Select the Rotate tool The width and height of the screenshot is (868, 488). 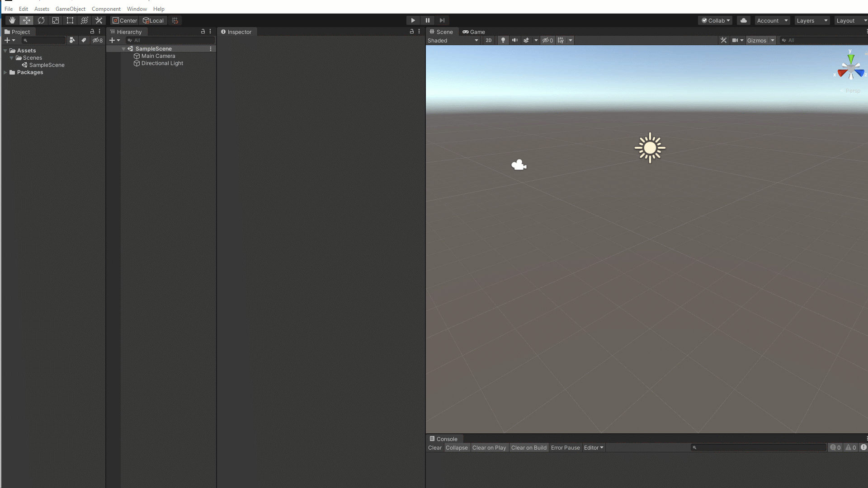[41, 20]
